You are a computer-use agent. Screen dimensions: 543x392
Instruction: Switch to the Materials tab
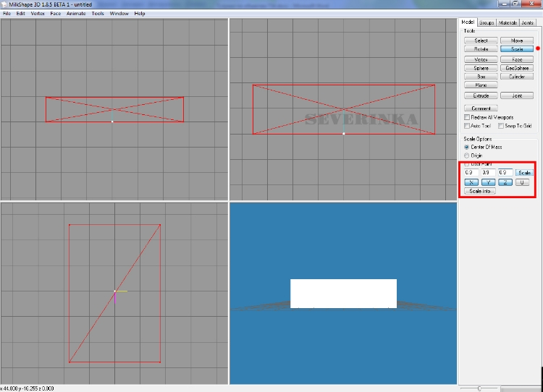(x=508, y=22)
